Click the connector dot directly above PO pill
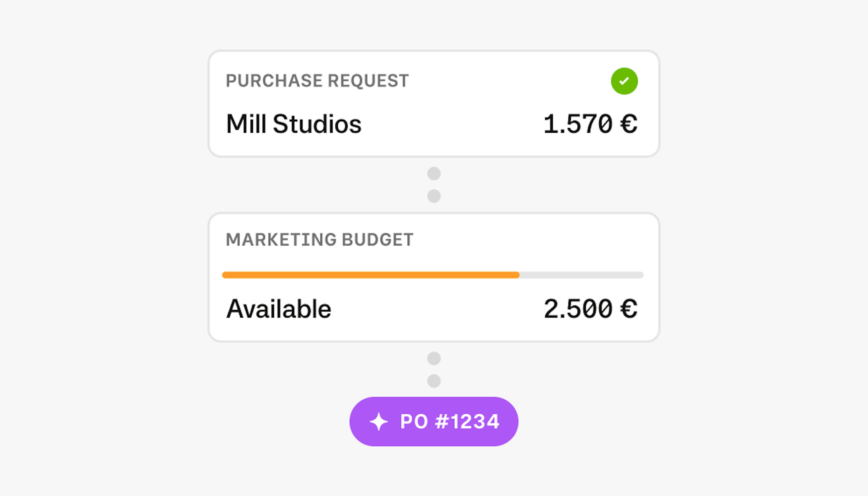Screen dimensions: 868x496 [x=434, y=381]
